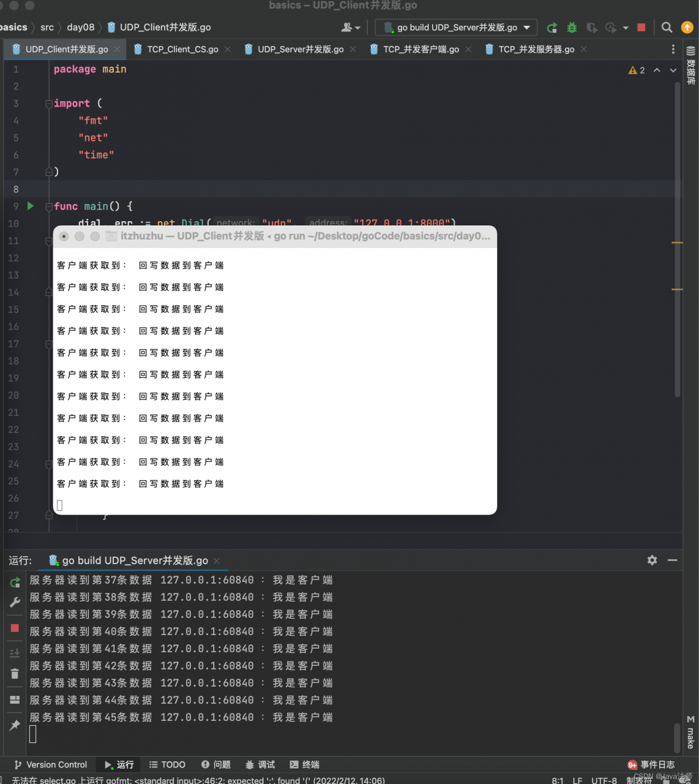Image resolution: width=699 pixels, height=784 pixels.
Task: Open run configuration dropdown go build UDP_Server
Action: click(x=457, y=28)
